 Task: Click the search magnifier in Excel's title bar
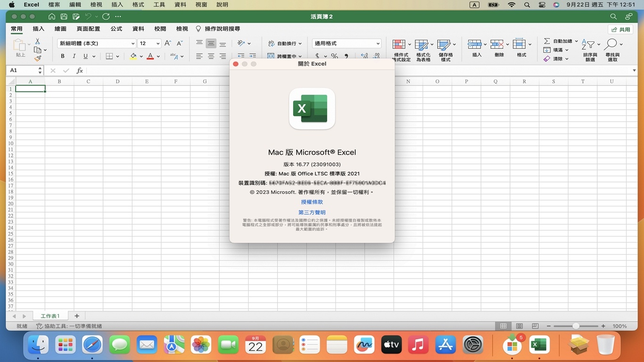[x=613, y=16]
